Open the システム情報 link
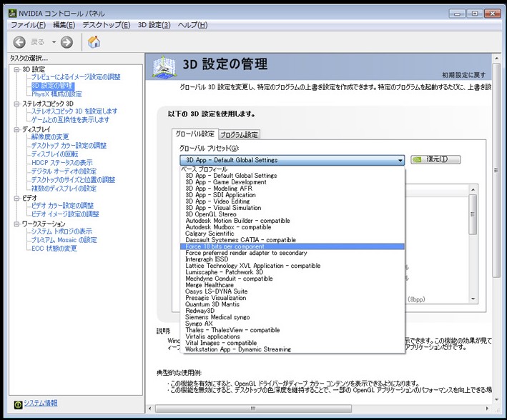 pos(41,403)
